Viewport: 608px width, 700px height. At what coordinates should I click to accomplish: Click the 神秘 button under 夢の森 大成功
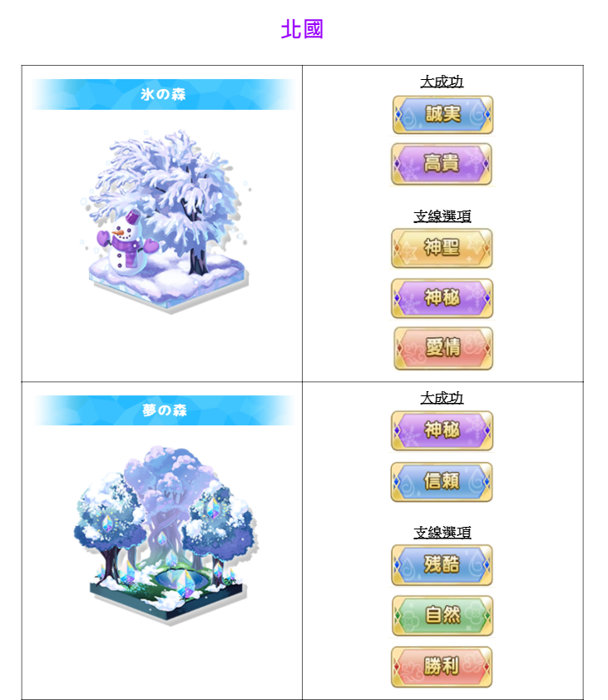442,431
